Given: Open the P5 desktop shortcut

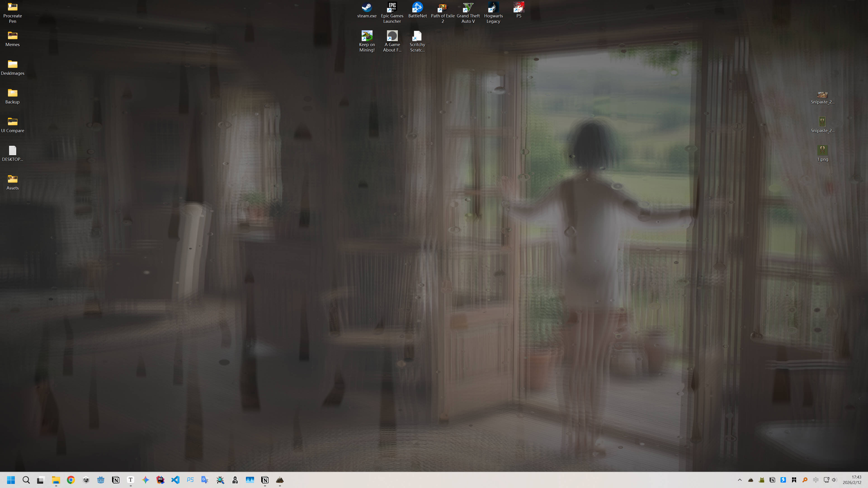Looking at the screenshot, I should point(518,7).
